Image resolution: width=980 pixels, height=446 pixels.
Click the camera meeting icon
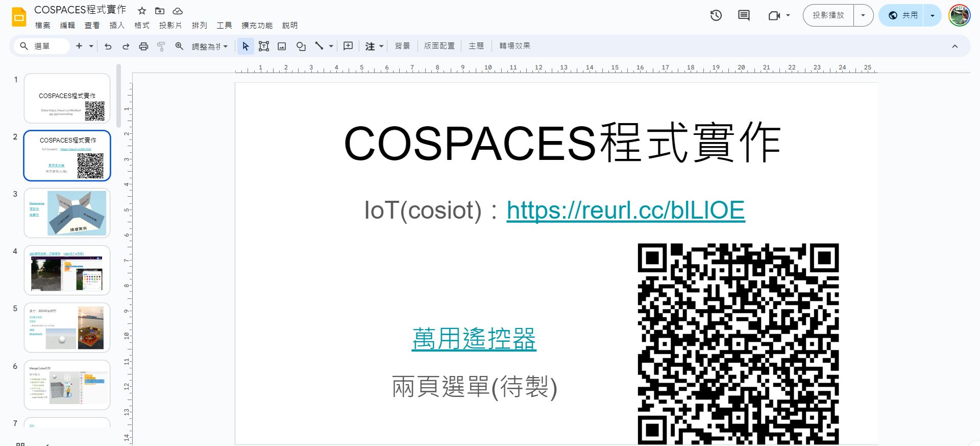coord(774,15)
